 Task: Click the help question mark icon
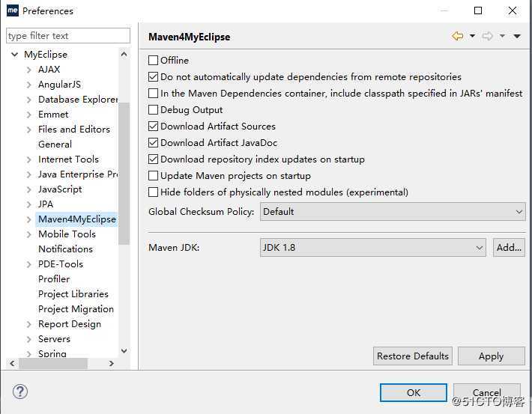20,392
